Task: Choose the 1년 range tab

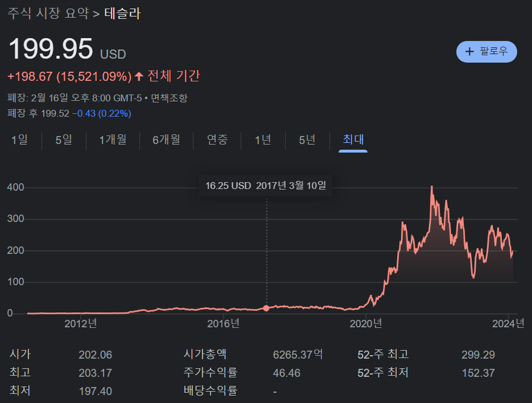Action: pyautogui.click(x=263, y=139)
